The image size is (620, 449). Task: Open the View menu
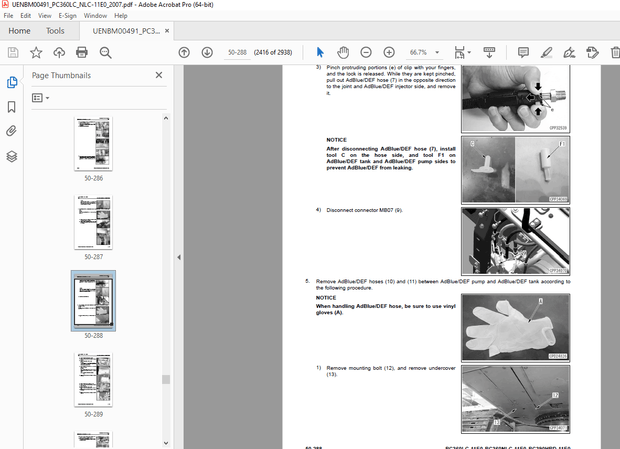coord(45,16)
